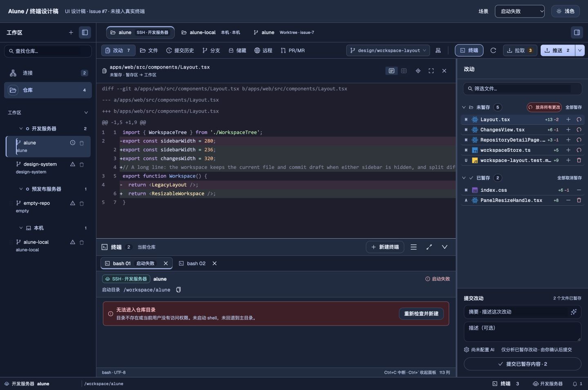Select the bash 02 terminal tab
Image resolution: width=588 pixels, height=390 pixels.
point(192,264)
